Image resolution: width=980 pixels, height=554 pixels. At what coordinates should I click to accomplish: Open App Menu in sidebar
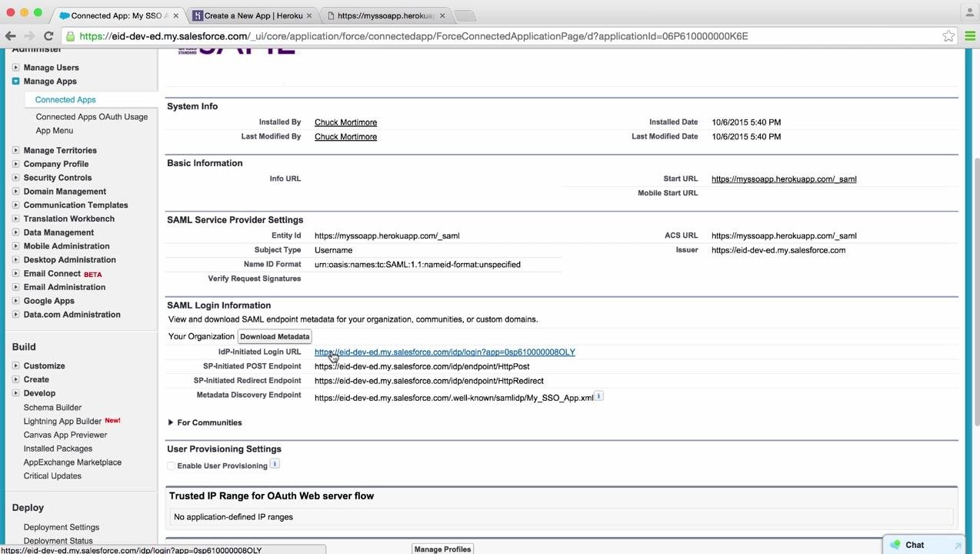tap(55, 131)
